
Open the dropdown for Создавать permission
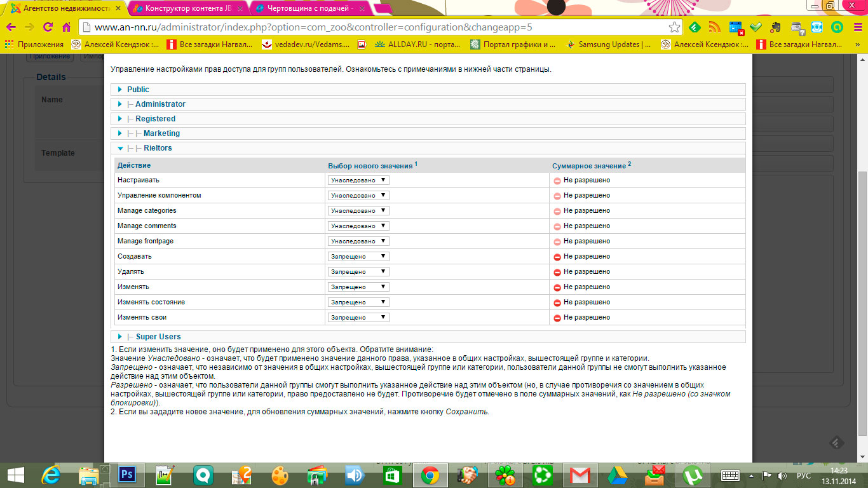(358, 257)
